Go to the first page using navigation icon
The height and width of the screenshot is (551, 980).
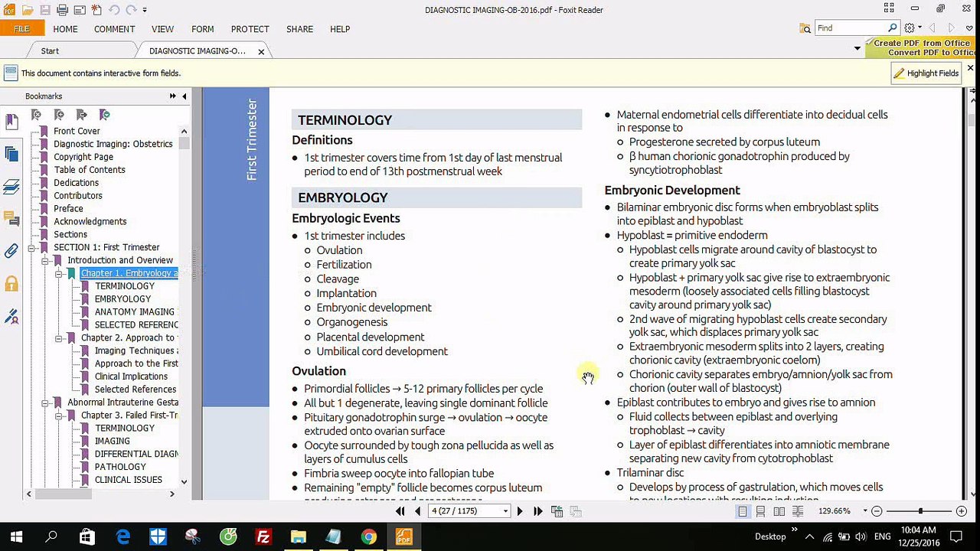(400, 511)
